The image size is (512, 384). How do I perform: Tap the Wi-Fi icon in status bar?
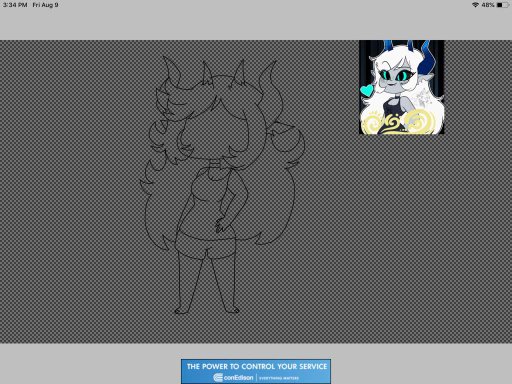tap(475, 5)
